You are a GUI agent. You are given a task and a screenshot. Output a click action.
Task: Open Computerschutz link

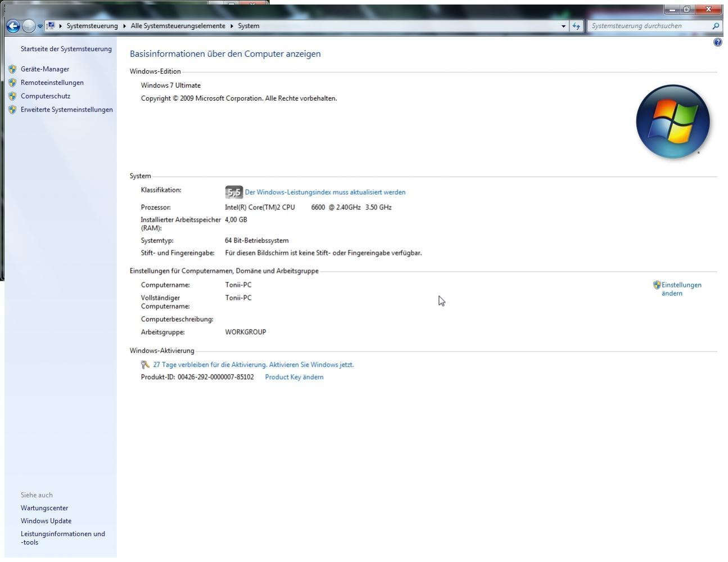point(46,96)
